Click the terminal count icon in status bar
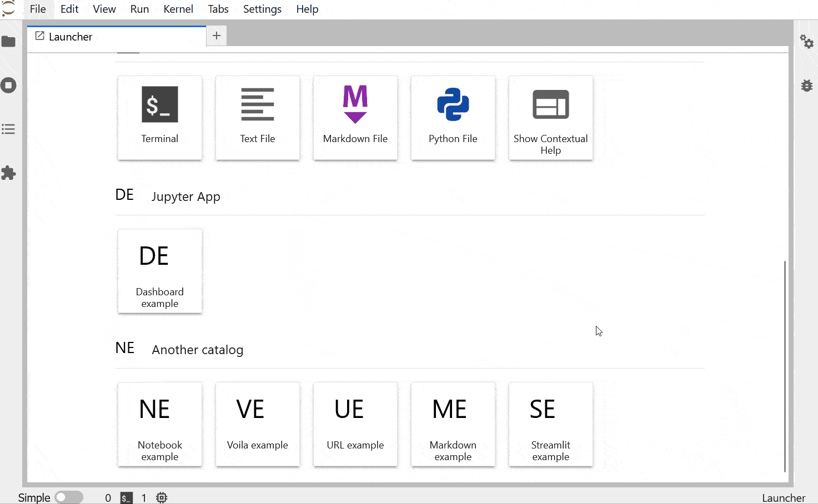Image resolution: width=818 pixels, height=504 pixels. (x=127, y=498)
